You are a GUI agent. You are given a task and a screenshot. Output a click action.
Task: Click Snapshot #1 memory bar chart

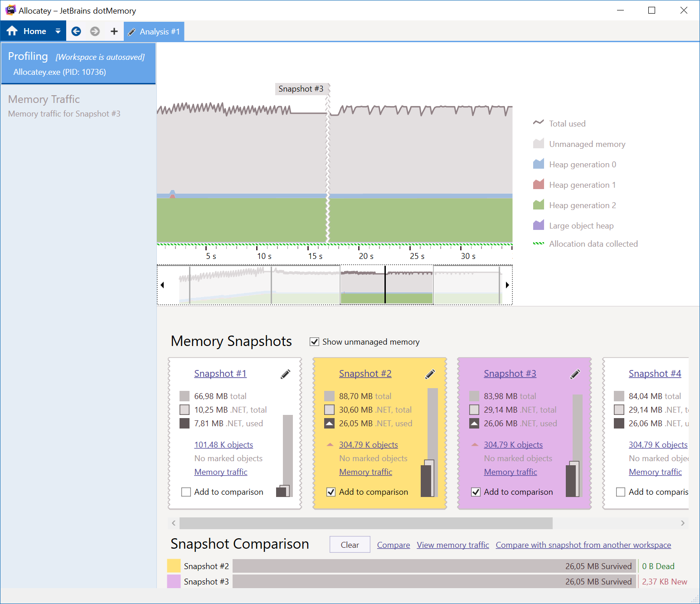(285, 456)
